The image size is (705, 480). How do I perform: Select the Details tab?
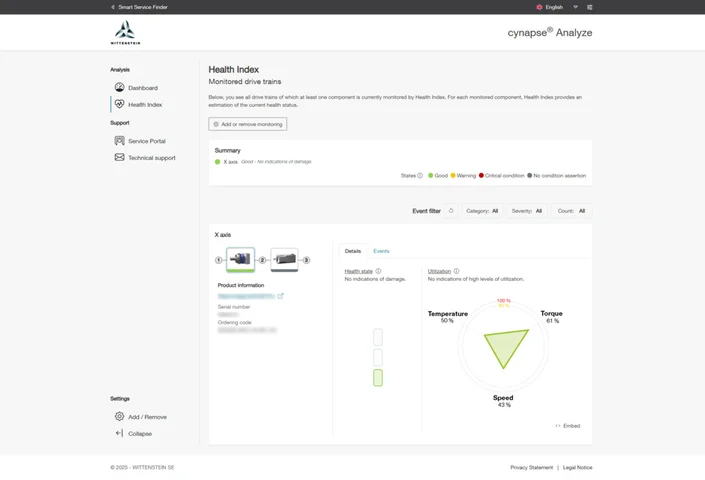[x=353, y=251]
